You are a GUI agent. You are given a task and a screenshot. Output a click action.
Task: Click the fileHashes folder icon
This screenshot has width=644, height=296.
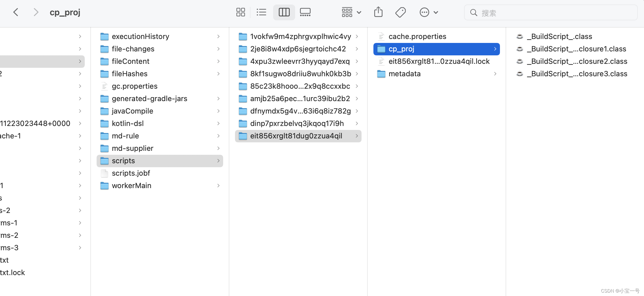(105, 74)
